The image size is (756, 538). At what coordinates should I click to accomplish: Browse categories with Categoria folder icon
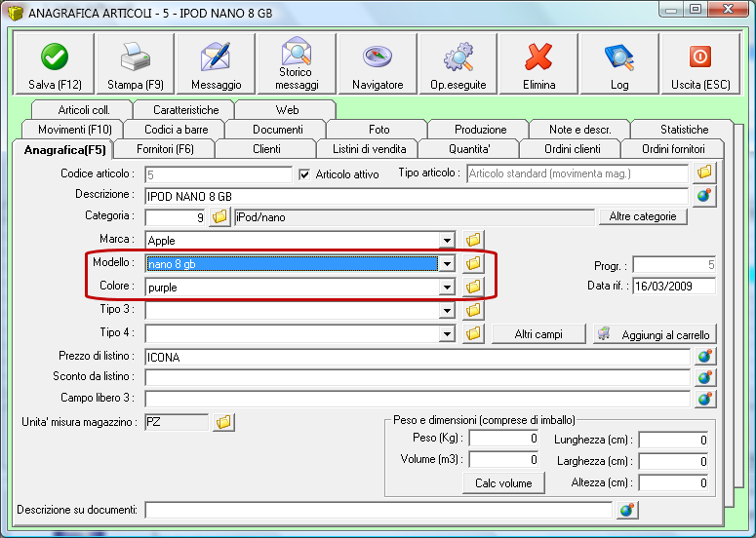click(219, 216)
